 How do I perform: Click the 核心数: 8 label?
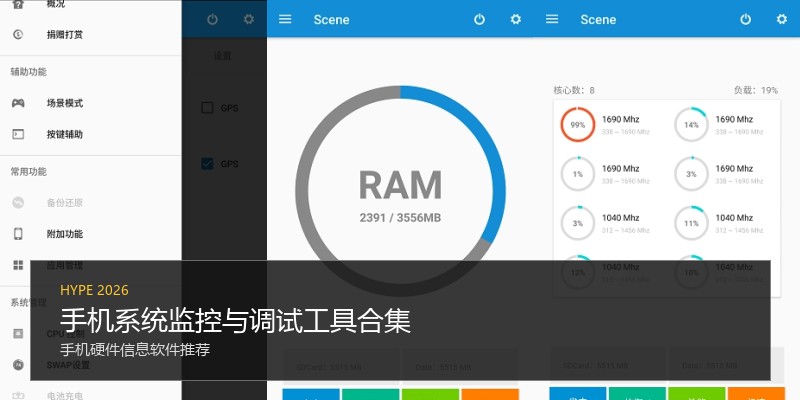click(x=574, y=90)
